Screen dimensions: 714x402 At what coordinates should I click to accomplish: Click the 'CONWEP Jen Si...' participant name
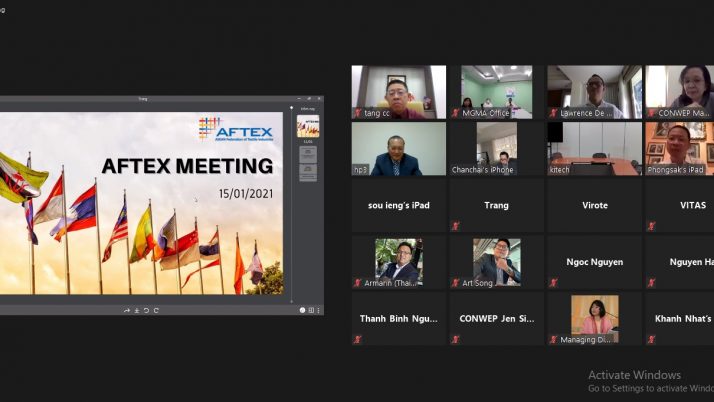(x=497, y=319)
